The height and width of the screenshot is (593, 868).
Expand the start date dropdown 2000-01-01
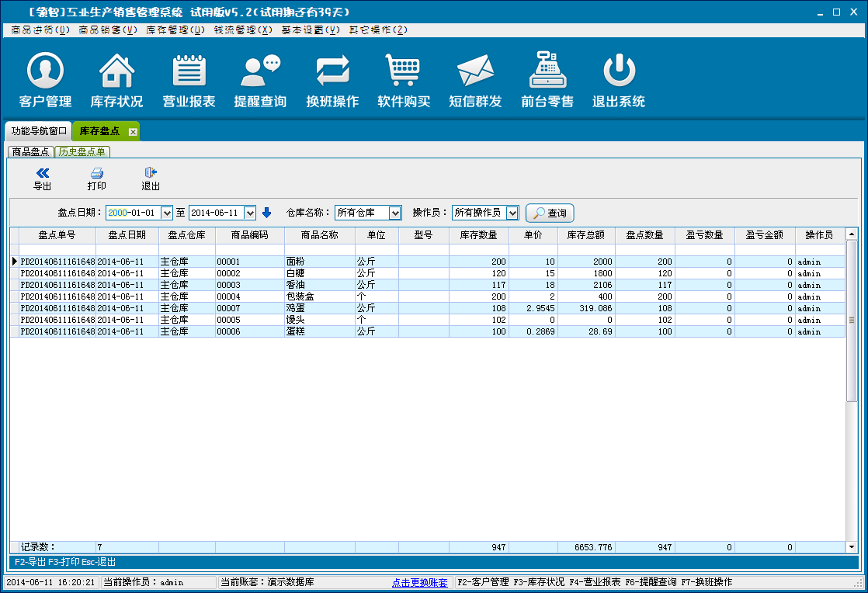pos(166,213)
